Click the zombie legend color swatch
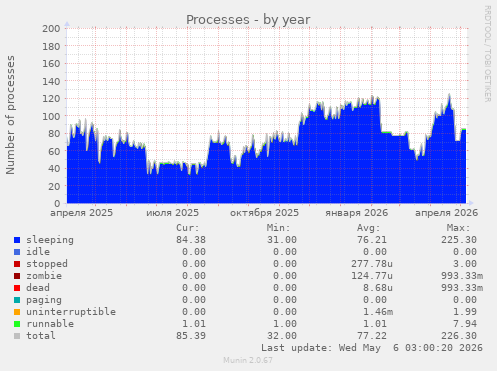 (17, 276)
